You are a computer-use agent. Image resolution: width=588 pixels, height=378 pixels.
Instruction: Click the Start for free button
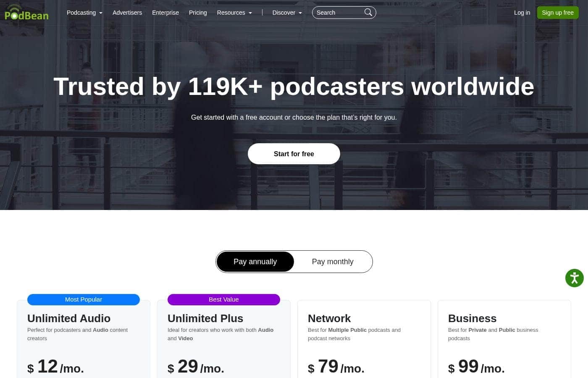294,154
